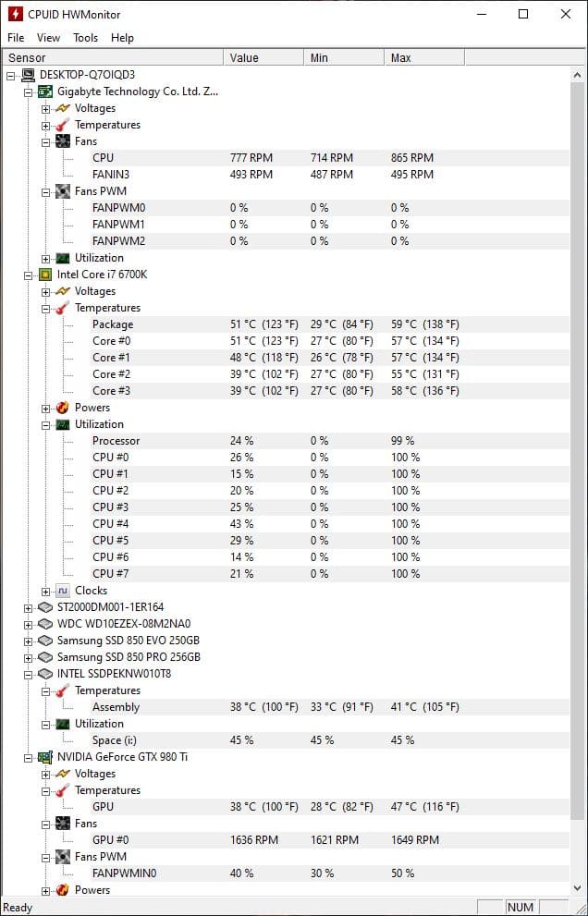Select the Package temperature row
588x916 pixels.
coord(113,324)
